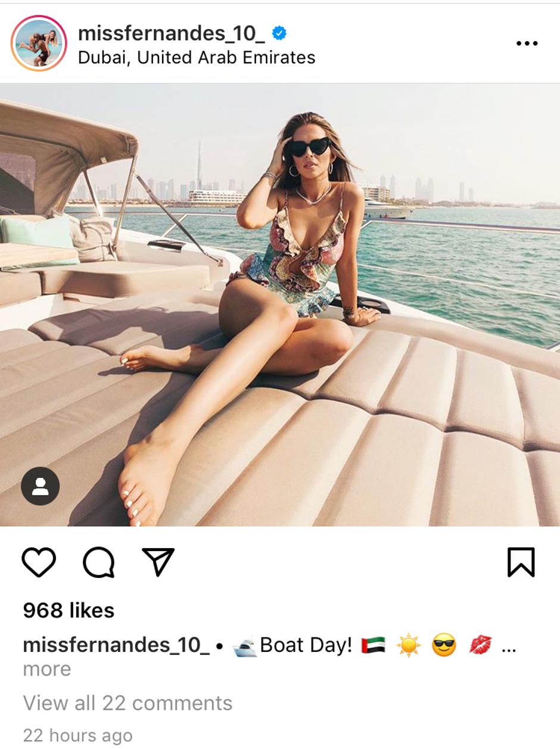View who liked via 968 likes
560x749 pixels.
[x=69, y=610]
